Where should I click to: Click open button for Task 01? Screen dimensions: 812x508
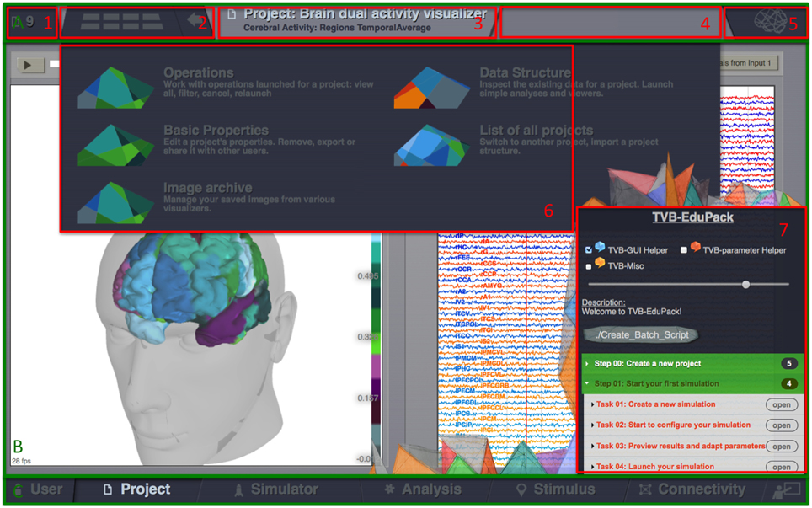(782, 405)
